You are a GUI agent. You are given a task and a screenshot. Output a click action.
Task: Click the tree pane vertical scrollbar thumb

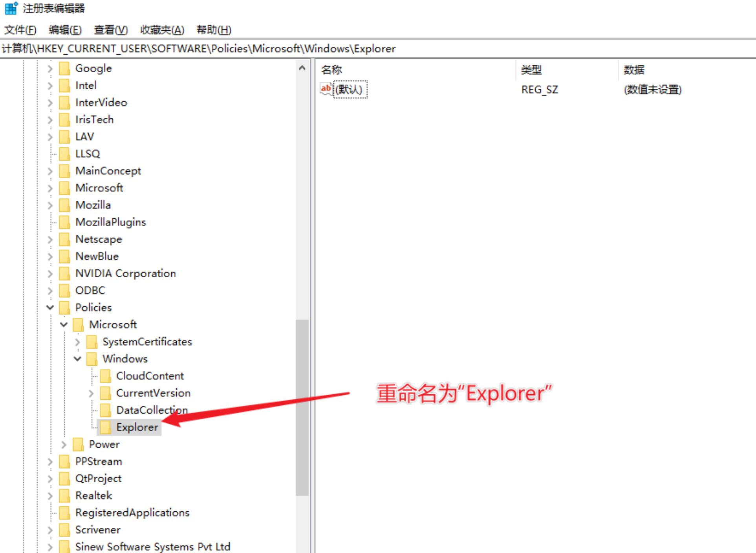click(302, 408)
